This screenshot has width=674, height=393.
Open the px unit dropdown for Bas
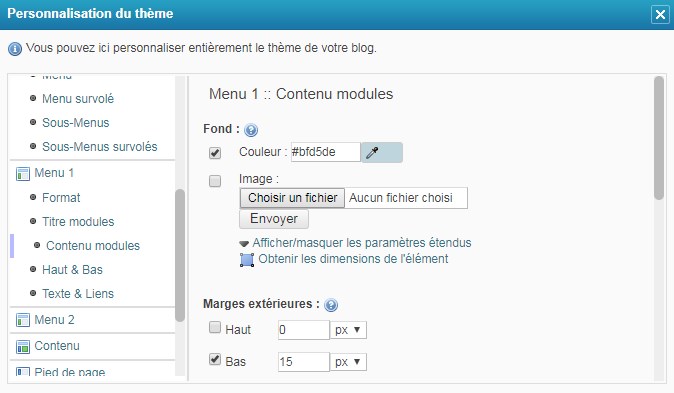click(x=348, y=362)
